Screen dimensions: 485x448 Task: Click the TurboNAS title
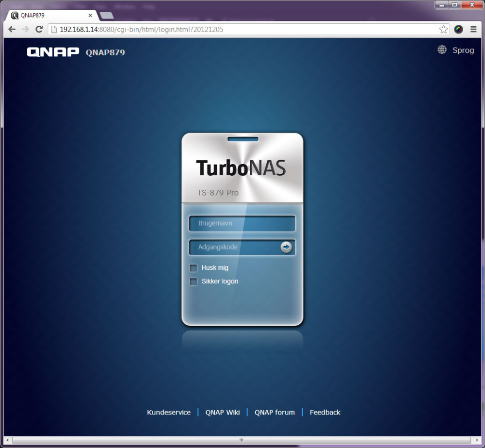click(241, 168)
